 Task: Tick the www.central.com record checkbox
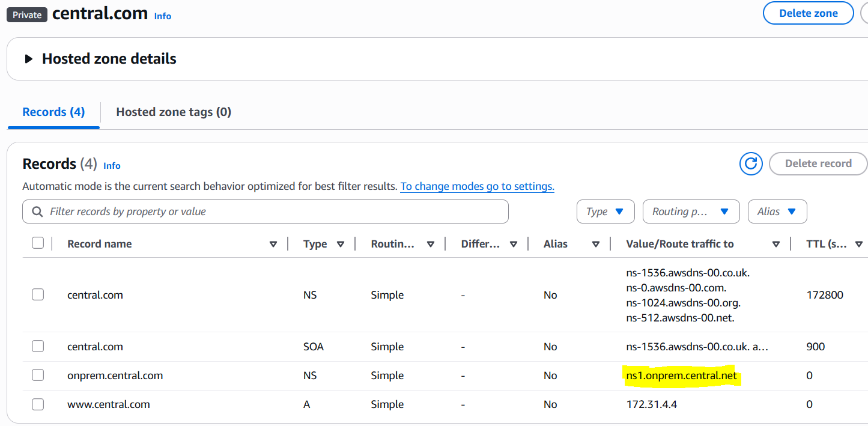click(x=38, y=404)
